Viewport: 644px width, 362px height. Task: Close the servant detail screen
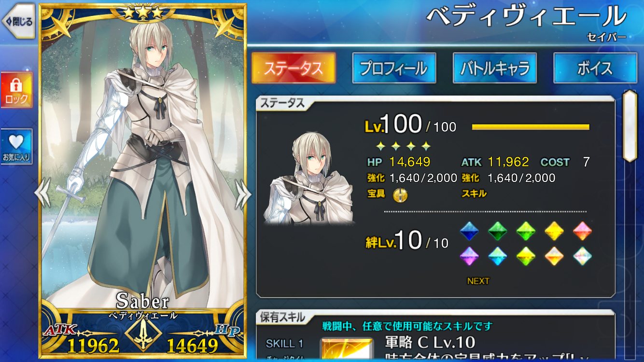point(18,21)
